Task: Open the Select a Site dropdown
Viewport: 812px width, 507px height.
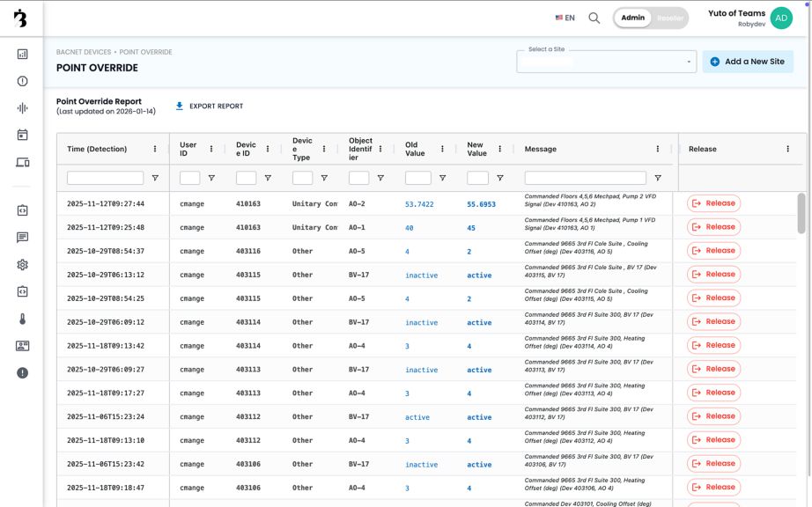Action: 607,62
